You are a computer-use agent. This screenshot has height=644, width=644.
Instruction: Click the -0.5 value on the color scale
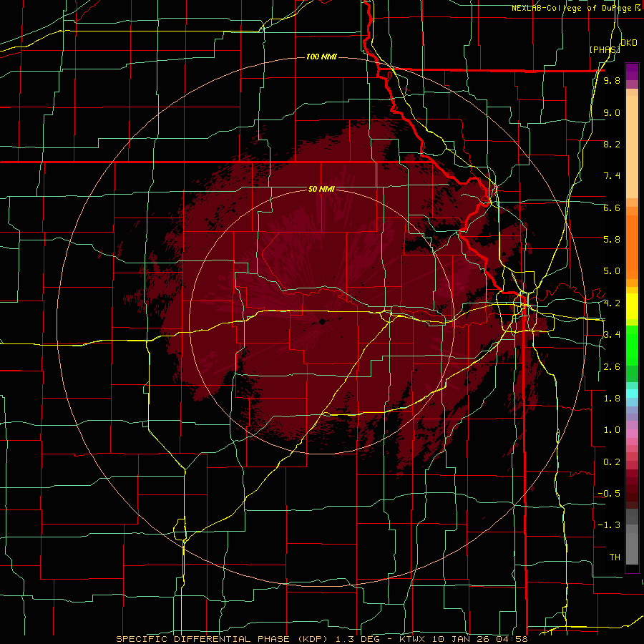tap(609, 494)
